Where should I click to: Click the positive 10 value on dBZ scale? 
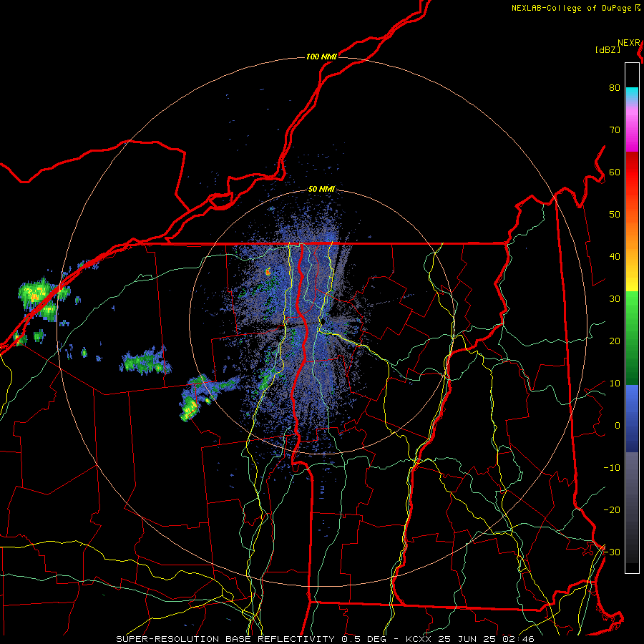(x=615, y=384)
